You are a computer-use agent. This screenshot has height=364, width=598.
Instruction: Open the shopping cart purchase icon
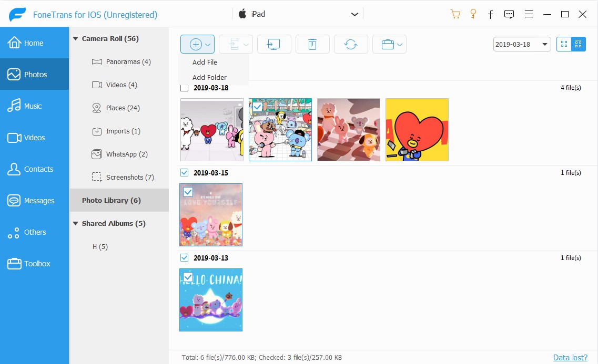[x=455, y=15]
